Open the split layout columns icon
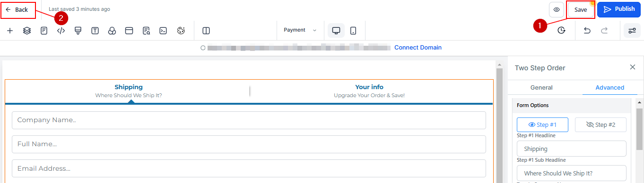 point(206,31)
